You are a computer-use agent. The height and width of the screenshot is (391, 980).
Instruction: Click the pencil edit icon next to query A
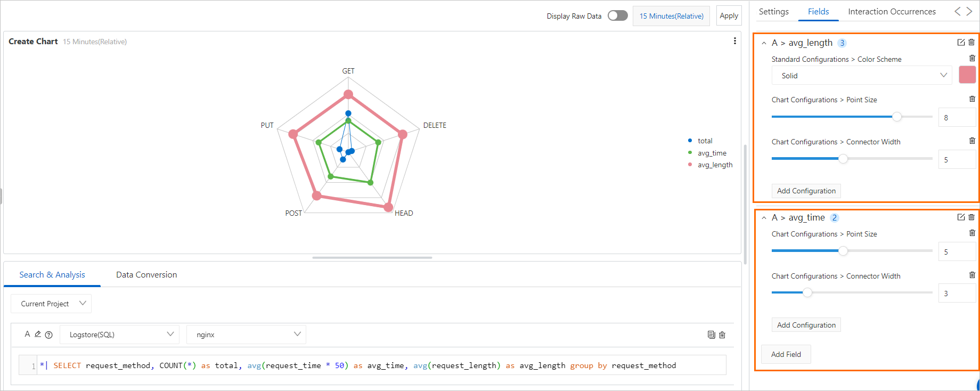coord(38,334)
